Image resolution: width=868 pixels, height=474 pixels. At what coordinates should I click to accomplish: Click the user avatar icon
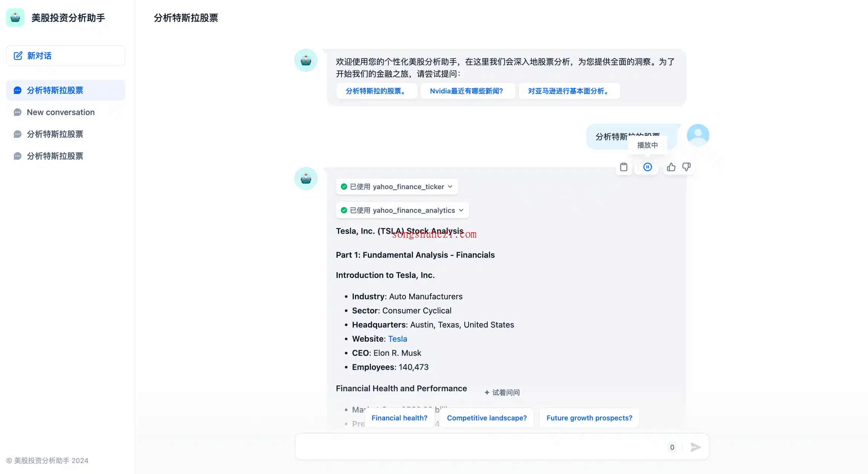pos(698,135)
